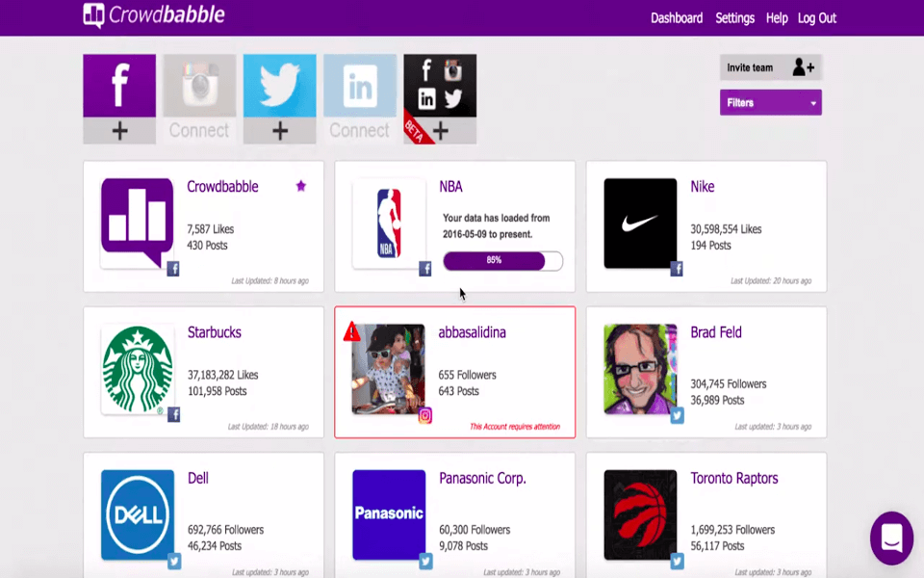The width and height of the screenshot is (924, 578).
Task: Click the Invite team button
Action: pos(771,67)
